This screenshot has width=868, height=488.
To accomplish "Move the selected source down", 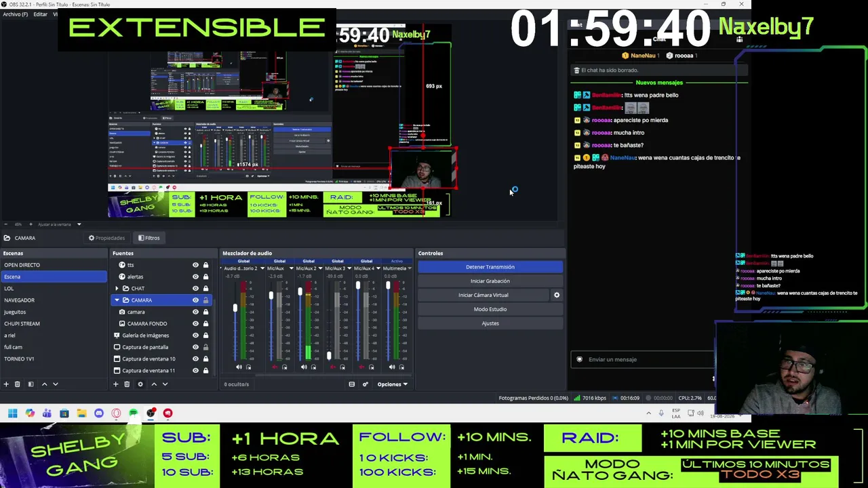I will tap(165, 384).
